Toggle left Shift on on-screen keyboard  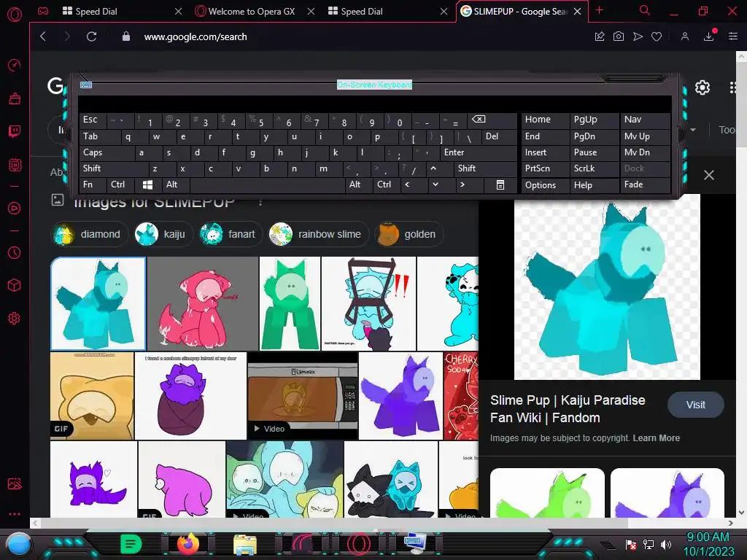coord(114,168)
